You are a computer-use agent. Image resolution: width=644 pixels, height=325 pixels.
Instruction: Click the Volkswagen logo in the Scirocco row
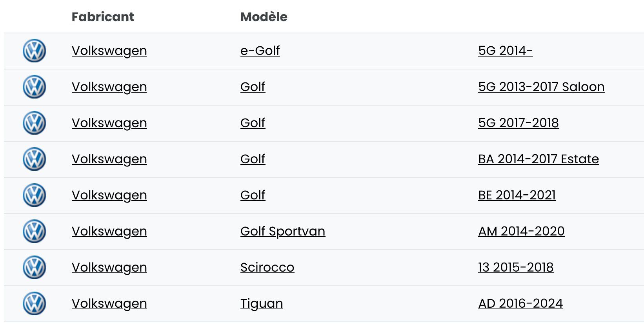click(x=35, y=268)
